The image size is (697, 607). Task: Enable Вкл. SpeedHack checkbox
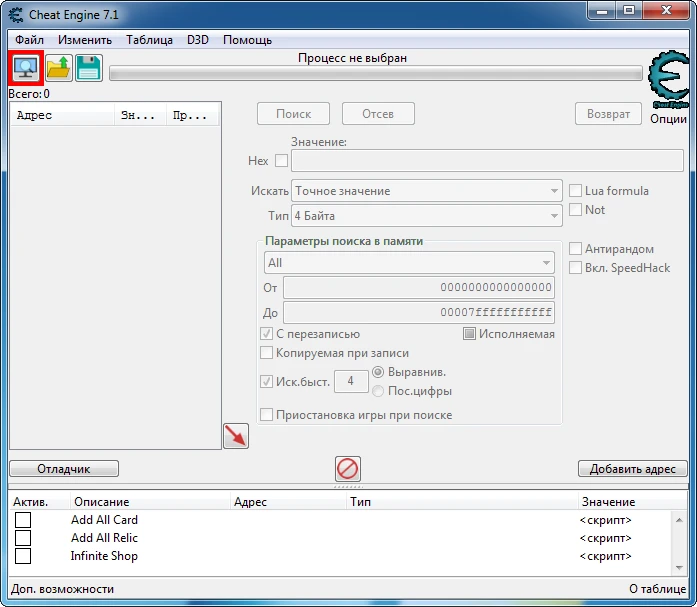click(575, 268)
